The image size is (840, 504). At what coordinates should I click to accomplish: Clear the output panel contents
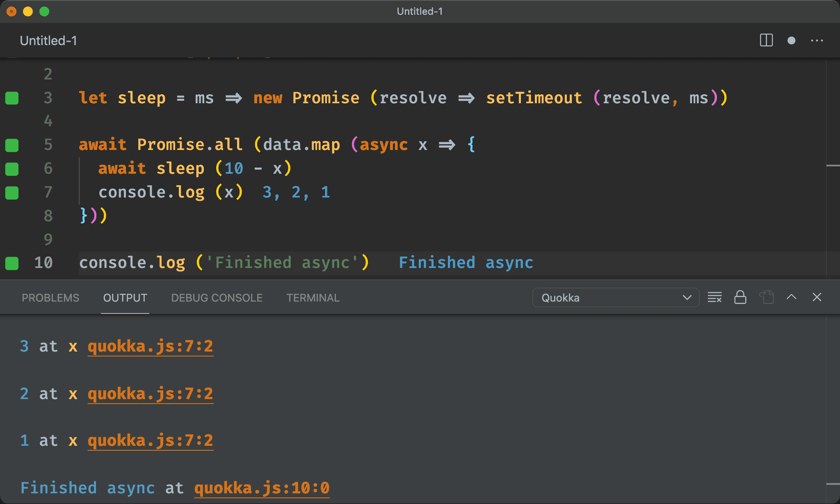point(714,297)
